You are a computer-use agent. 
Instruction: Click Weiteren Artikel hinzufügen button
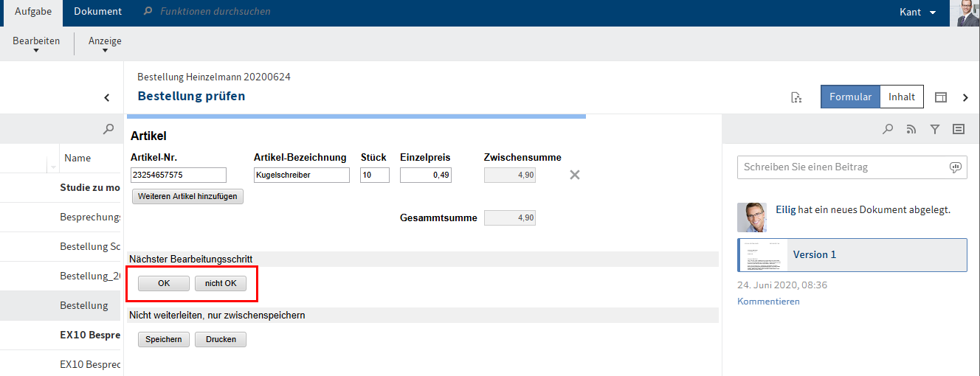pos(187,197)
